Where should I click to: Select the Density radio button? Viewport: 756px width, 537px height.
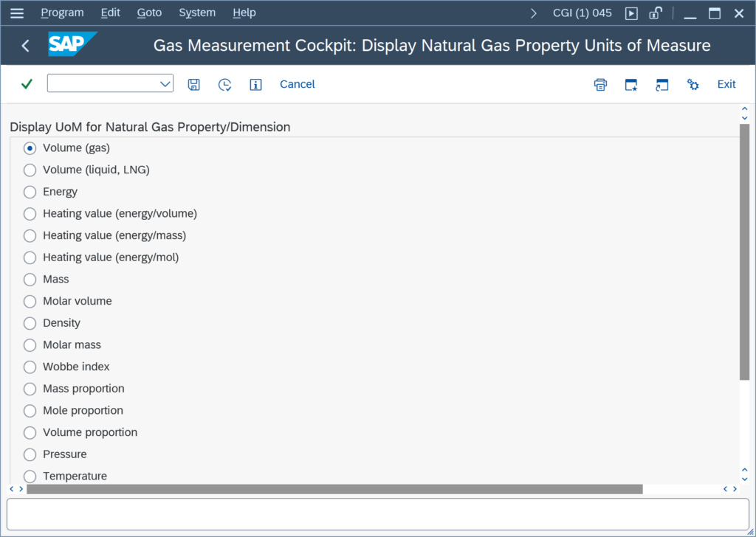point(30,323)
